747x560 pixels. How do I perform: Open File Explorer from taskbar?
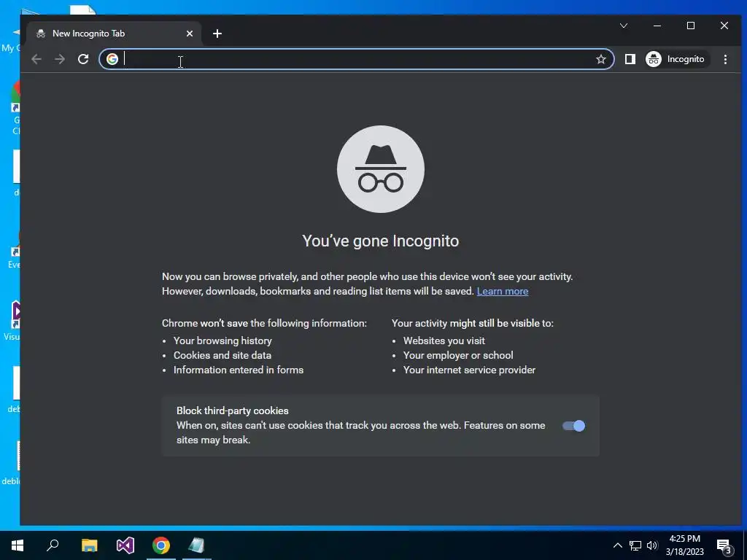pyautogui.click(x=89, y=545)
